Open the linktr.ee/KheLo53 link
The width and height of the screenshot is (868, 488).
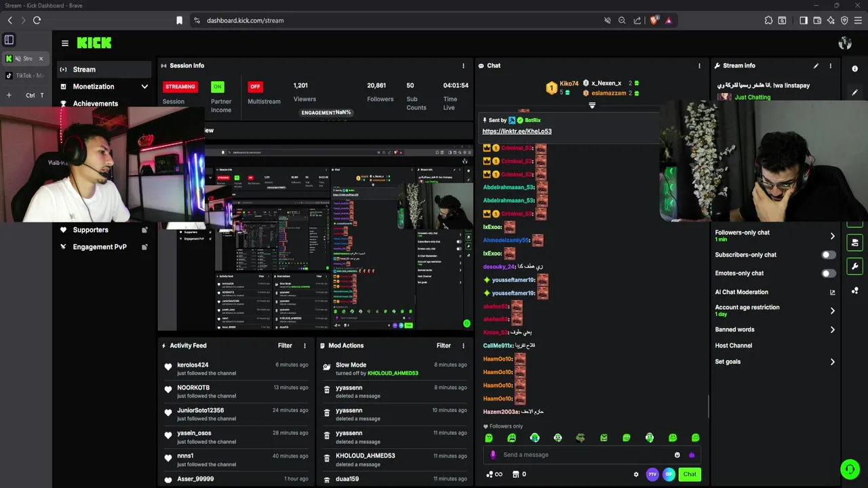pos(517,131)
